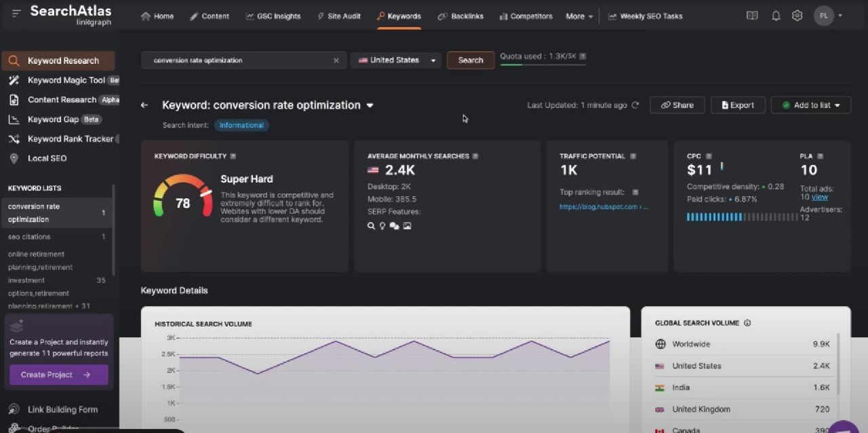The image size is (868, 433).
Task: Click the United Kingdom search volume row
Action: [742, 409]
